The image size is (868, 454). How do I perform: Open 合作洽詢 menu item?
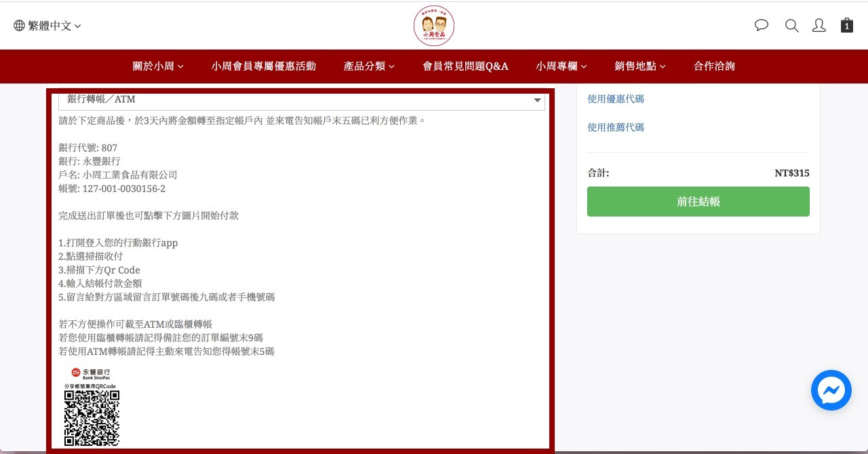714,66
